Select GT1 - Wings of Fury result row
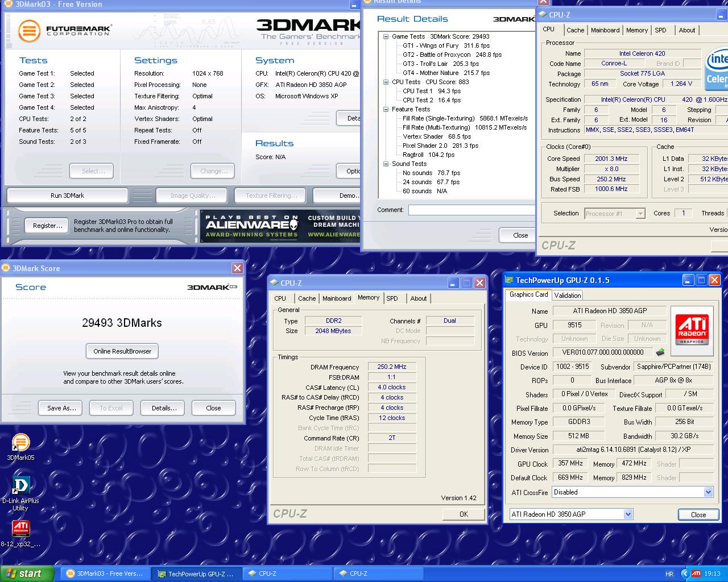The height and width of the screenshot is (582, 728). 446,45
